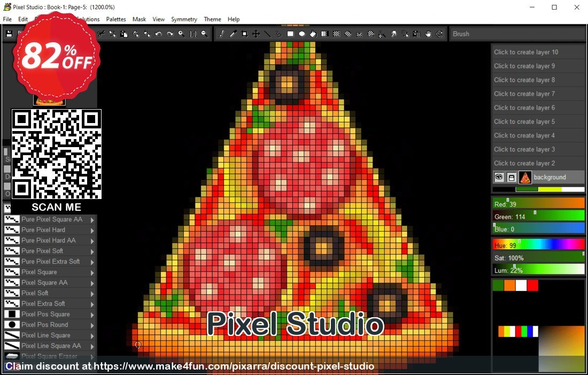Image resolution: width=588 pixels, height=375 pixels.
Task: Click the background layer pizza thumbnail
Action: [x=525, y=177]
